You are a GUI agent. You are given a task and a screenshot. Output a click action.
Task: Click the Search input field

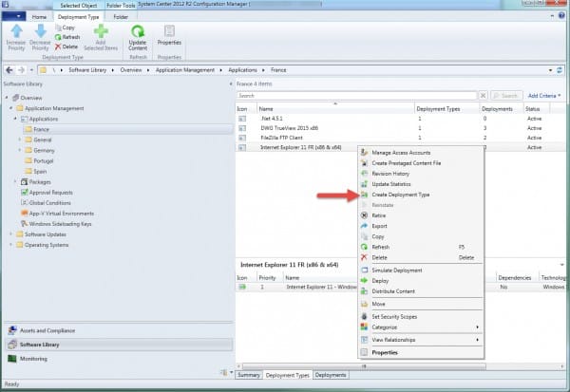(356, 96)
